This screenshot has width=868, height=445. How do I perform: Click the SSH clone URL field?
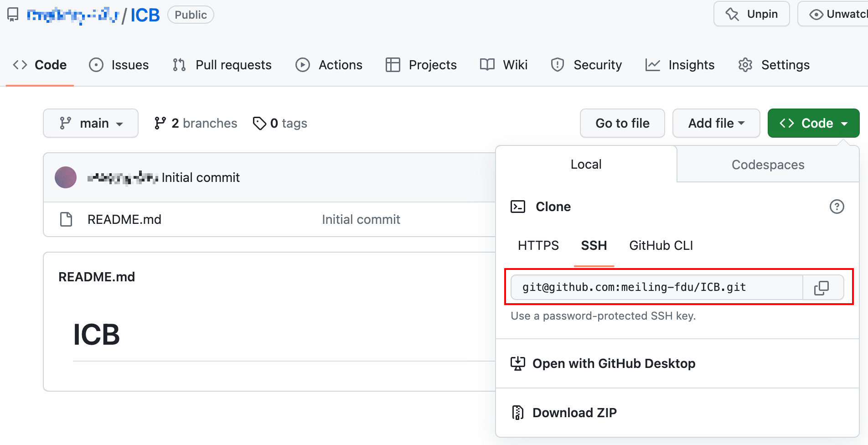[x=656, y=287]
